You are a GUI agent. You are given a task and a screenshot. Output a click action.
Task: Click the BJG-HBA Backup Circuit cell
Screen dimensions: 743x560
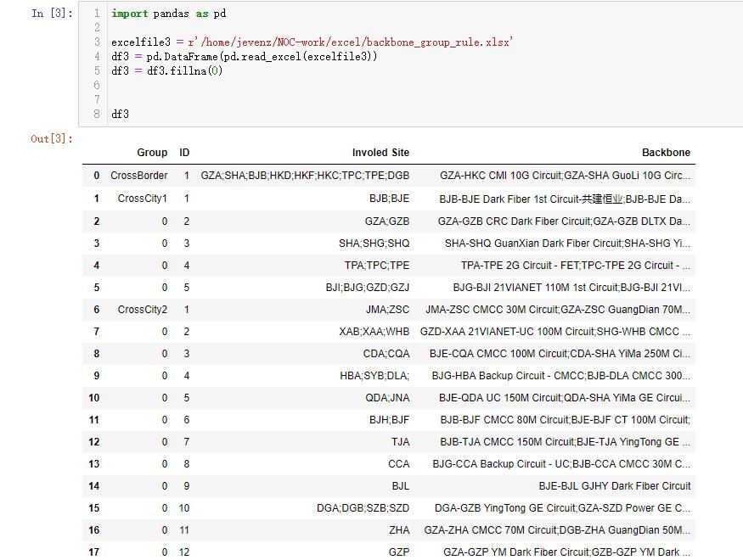(x=561, y=376)
